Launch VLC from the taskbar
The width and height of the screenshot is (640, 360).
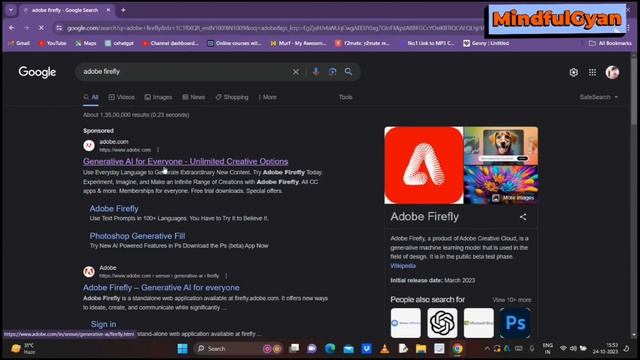384,349
